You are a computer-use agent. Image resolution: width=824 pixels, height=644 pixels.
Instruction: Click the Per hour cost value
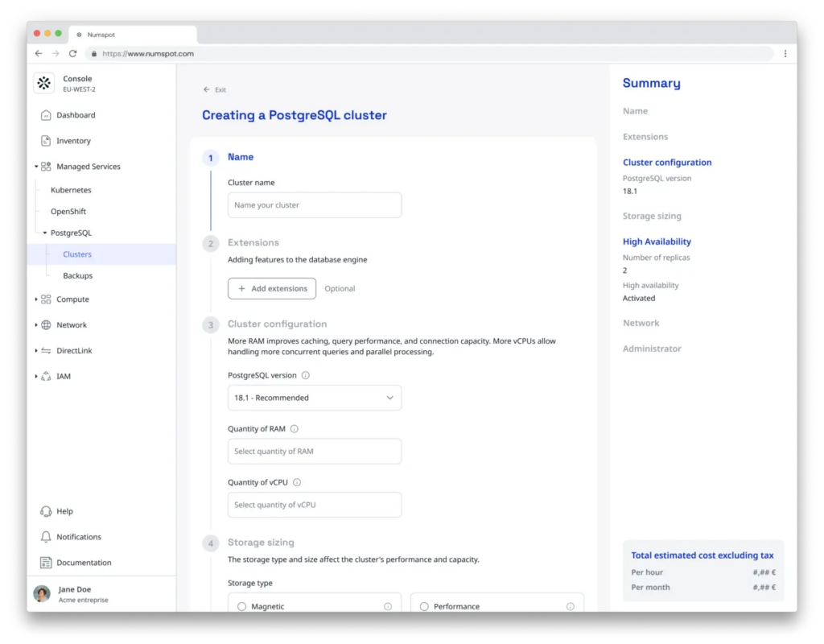tap(764, 572)
